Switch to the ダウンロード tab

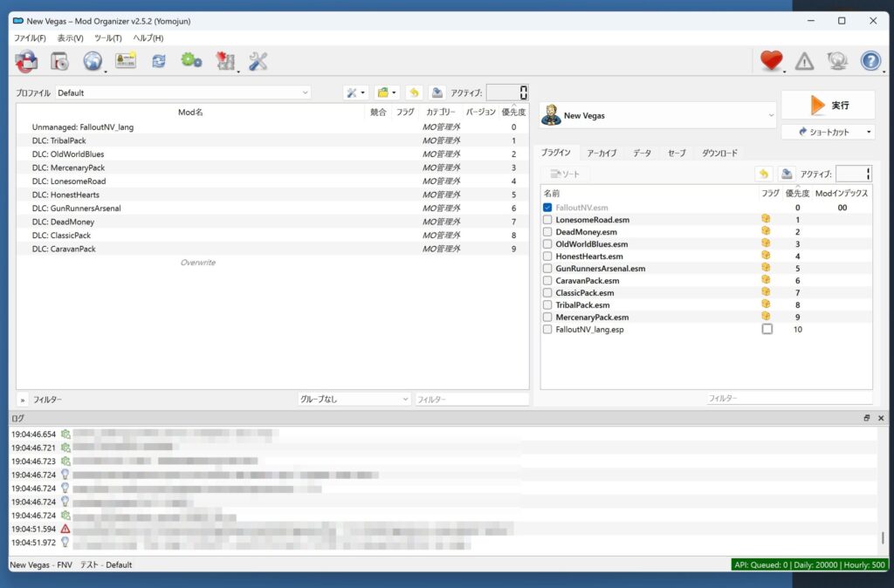(719, 153)
